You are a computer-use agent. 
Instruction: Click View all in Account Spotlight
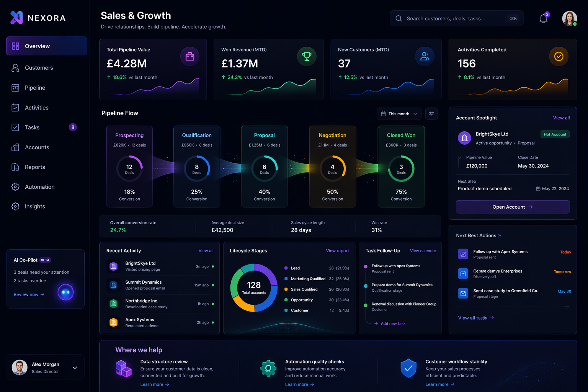[x=561, y=118]
